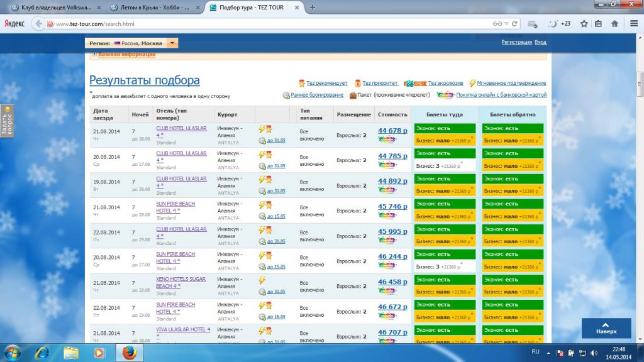Viewport: 644px width, 362px height.
Task: Click the Стоимость column header
Action: tap(392, 114)
